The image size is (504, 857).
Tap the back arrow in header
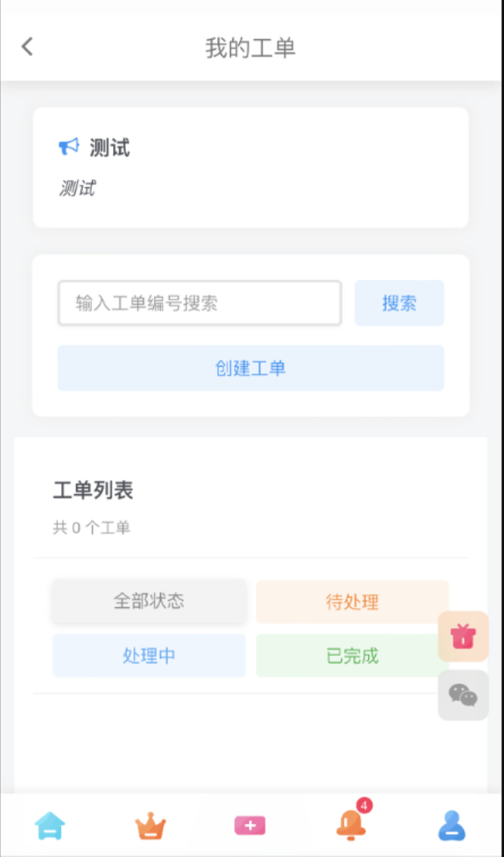pos(28,47)
